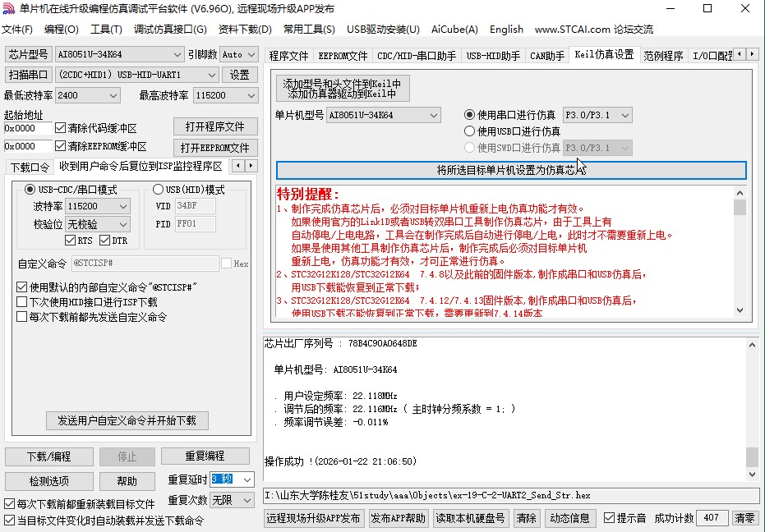Select the USB(HID)模式 radio button
Image resolution: width=765 pixels, height=532 pixels.
[x=158, y=190]
